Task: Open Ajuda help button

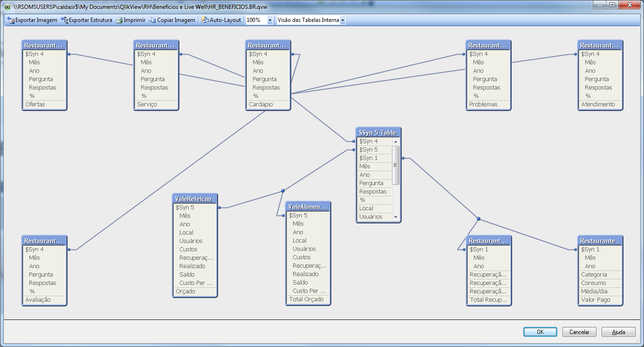Action: [618, 332]
